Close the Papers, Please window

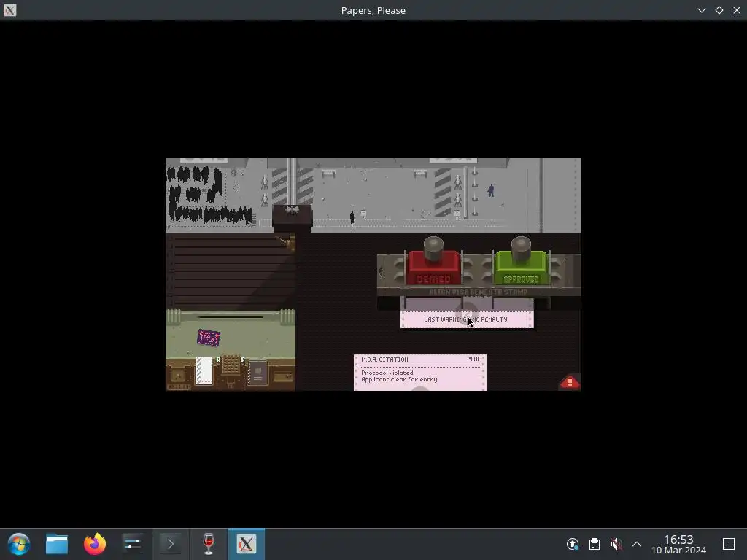737,10
